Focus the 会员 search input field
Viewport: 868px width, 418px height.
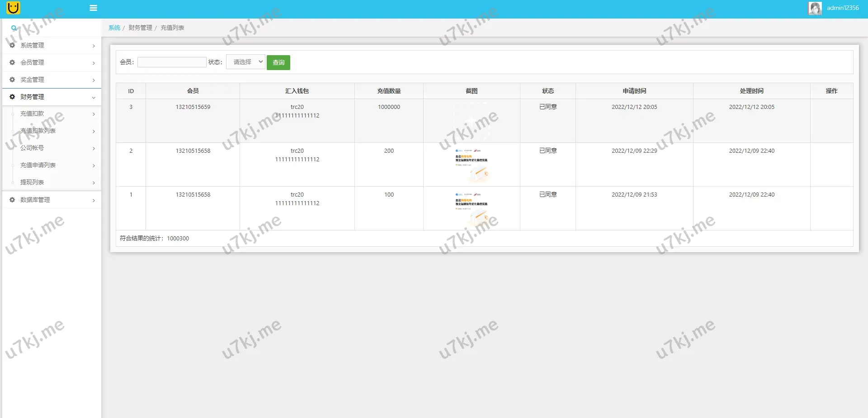tap(172, 62)
